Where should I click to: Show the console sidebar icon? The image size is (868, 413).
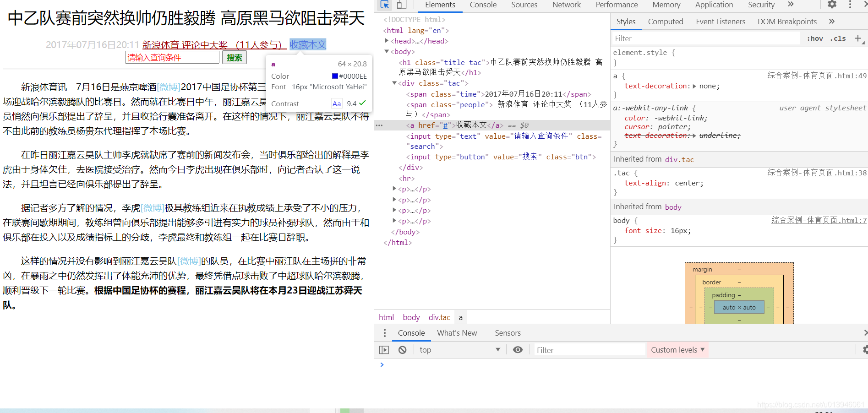[384, 350]
